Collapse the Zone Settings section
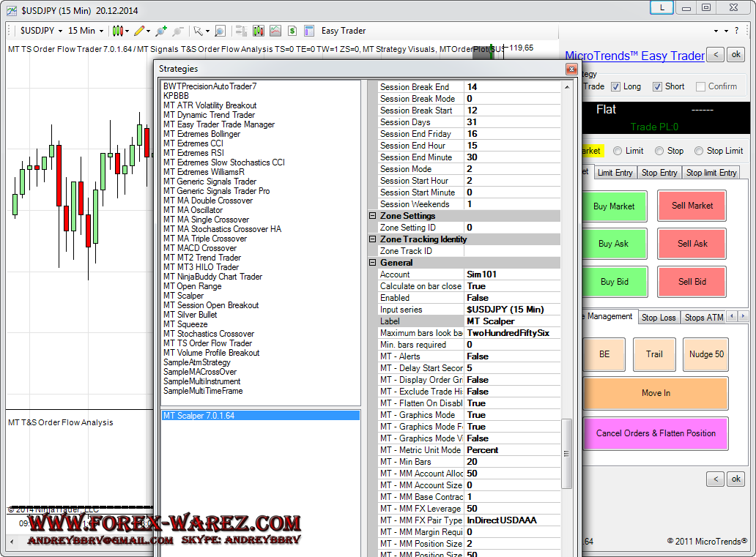This screenshot has height=557, width=756. 372,216
